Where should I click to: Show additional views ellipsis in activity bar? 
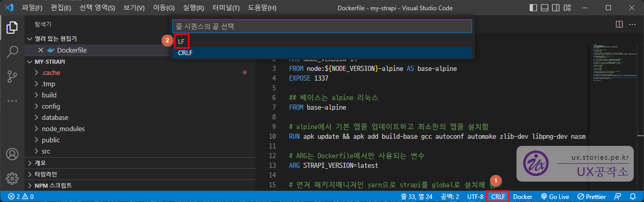click(x=12, y=100)
